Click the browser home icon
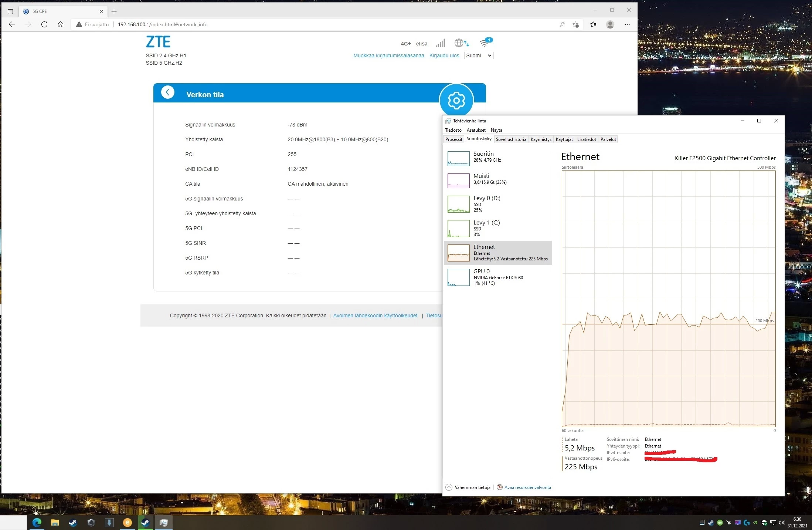 (x=61, y=24)
